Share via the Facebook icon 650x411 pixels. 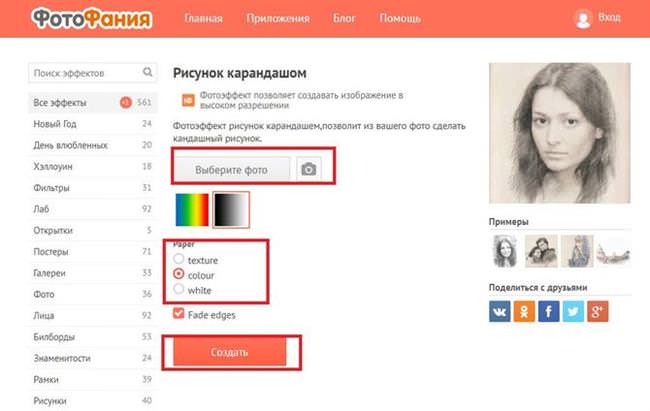pyautogui.click(x=548, y=311)
